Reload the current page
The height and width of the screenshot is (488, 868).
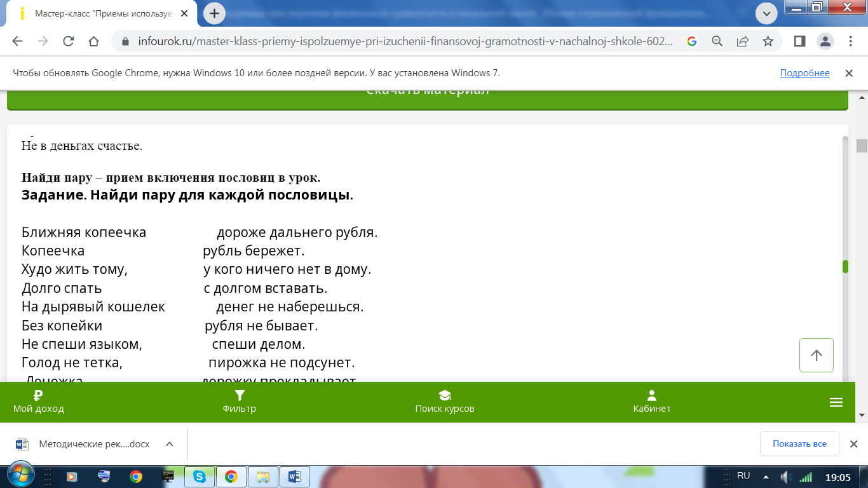point(69,41)
